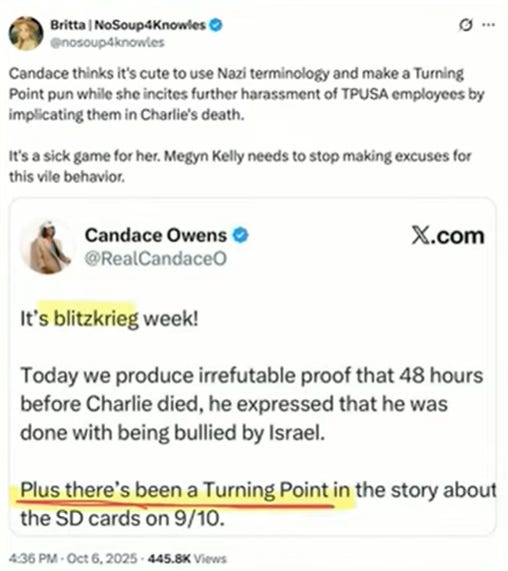Open the 4:36 PM Oct 6, 2025 timestamp
The image size is (508, 571).
(73, 558)
